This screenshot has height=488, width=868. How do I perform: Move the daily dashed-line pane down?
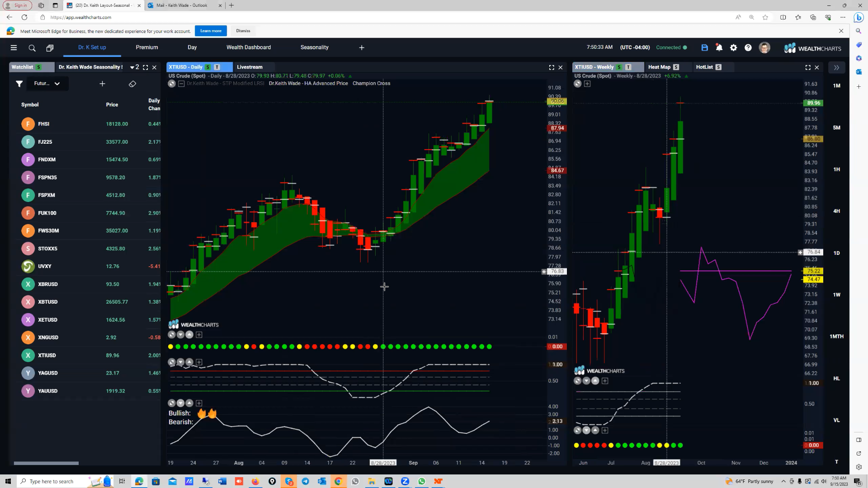[x=180, y=362]
